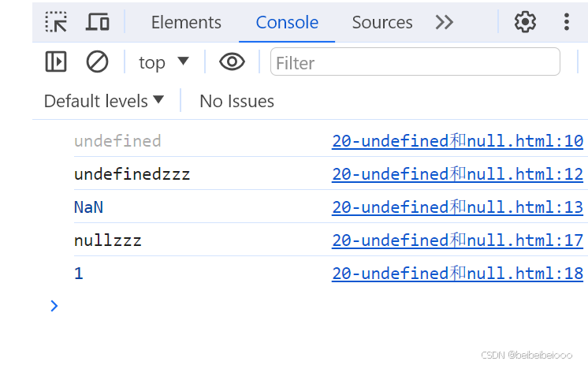Select the Console tab
Viewport: 588px width, 365px height.
point(287,22)
